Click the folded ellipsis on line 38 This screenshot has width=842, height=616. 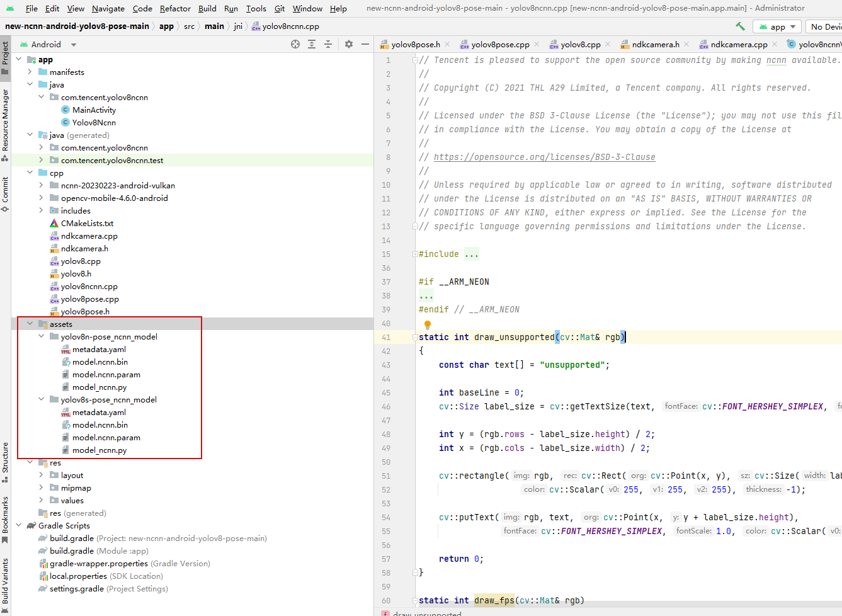click(x=426, y=295)
